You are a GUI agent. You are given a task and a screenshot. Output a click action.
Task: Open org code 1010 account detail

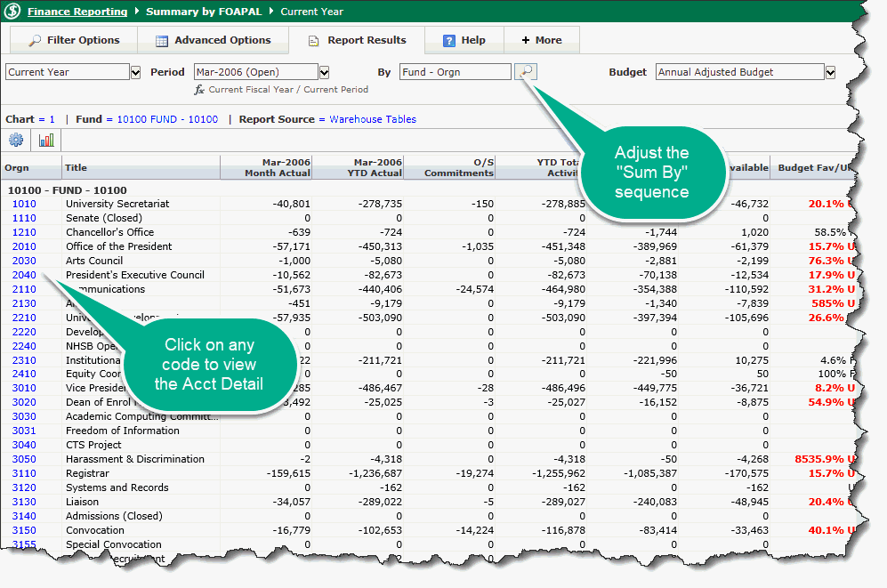pyautogui.click(x=24, y=204)
